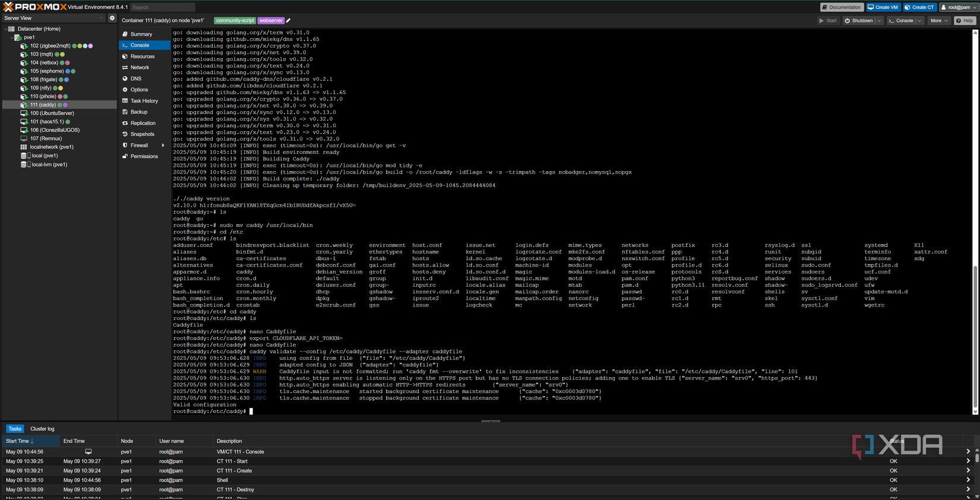The height and width of the screenshot is (500, 980).
Task: Select container 110 (pihole)
Action: (43, 96)
